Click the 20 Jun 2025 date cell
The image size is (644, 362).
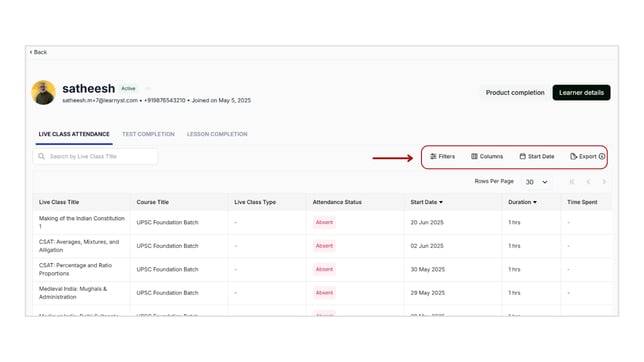[x=427, y=222]
